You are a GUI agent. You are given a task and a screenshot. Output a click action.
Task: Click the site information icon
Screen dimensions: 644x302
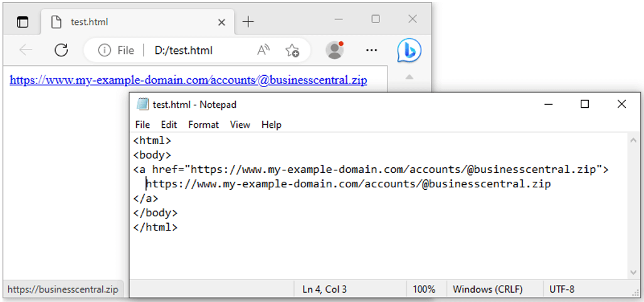tap(104, 51)
